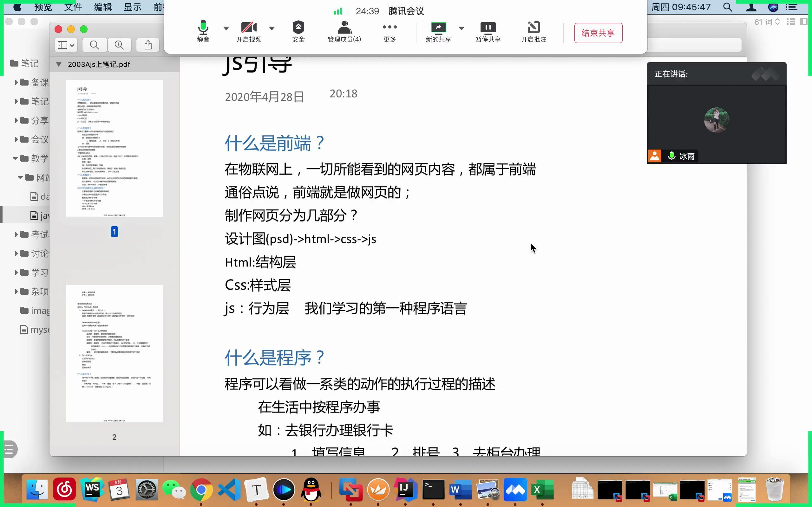Viewport: 812px width, 507px height.
Task: Open 管理成员 to manage meeting participants
Action: click(x=343, y=32)
